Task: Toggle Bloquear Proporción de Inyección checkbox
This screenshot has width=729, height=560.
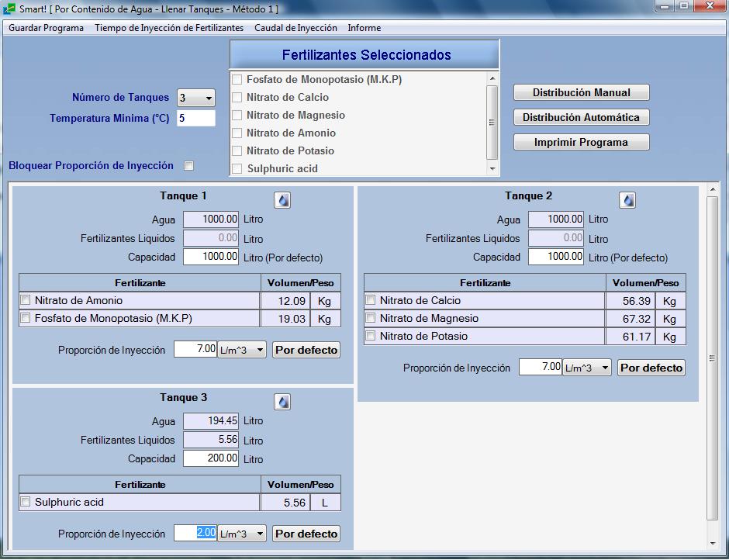Action: [188, 165]
